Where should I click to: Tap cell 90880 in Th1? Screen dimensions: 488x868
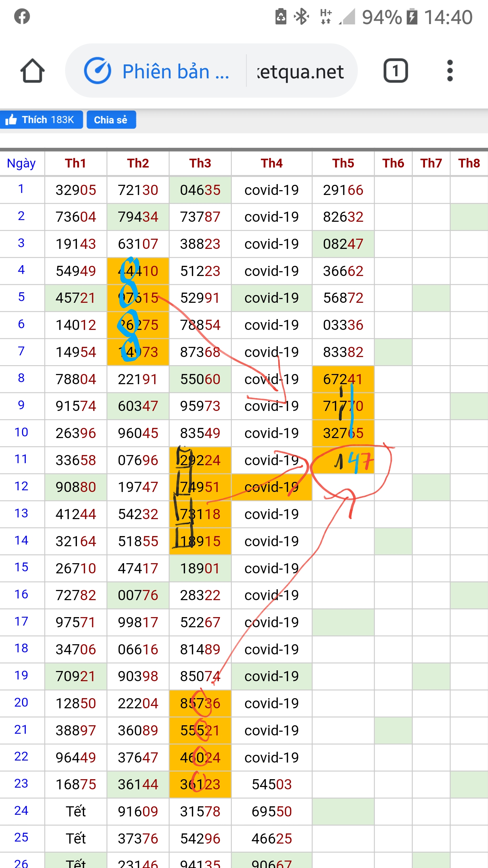(x=76, y=487)
